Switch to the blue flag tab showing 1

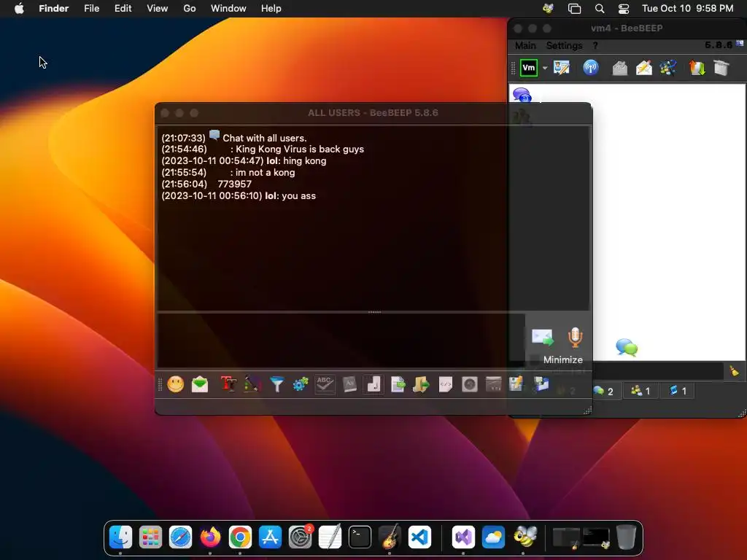pyautogui.click(x=678, y=391)
